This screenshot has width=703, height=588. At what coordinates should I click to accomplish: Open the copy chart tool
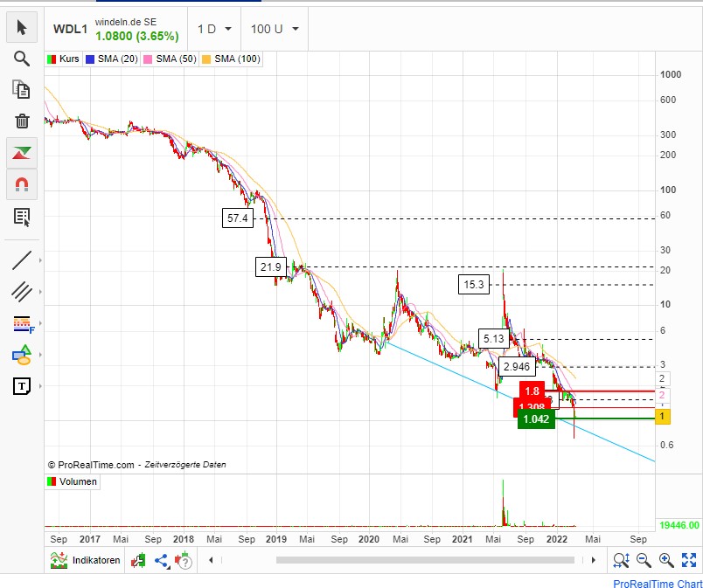(21, 90)
